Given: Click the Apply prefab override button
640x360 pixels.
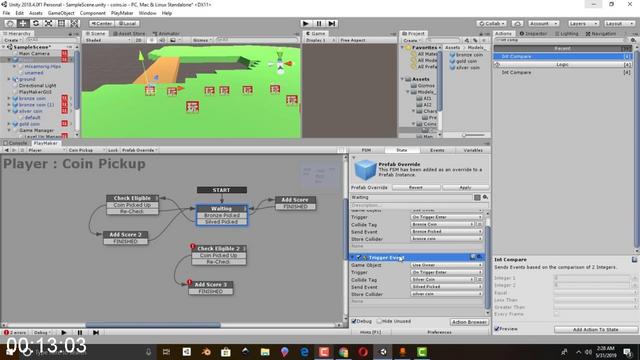Looking at the screenshot, I should (465, 187).
